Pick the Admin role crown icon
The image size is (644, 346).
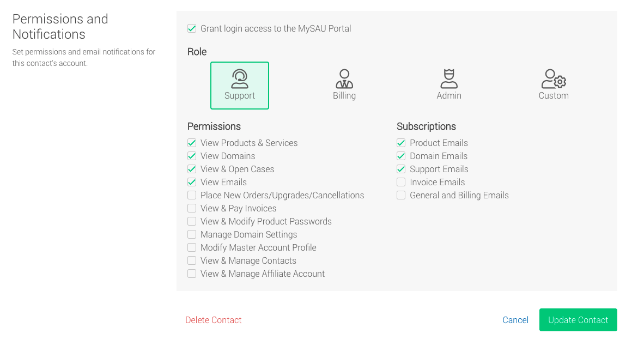point(449,79)
